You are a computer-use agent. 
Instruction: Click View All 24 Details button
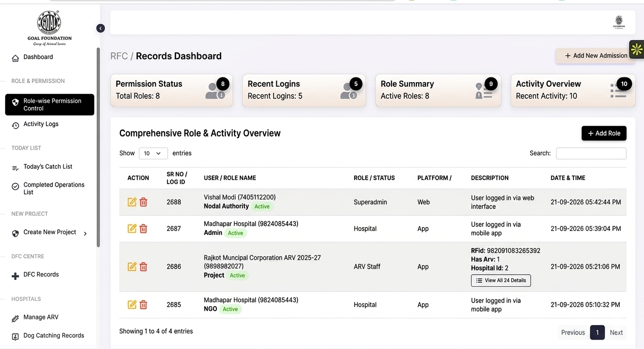point(501,280)
